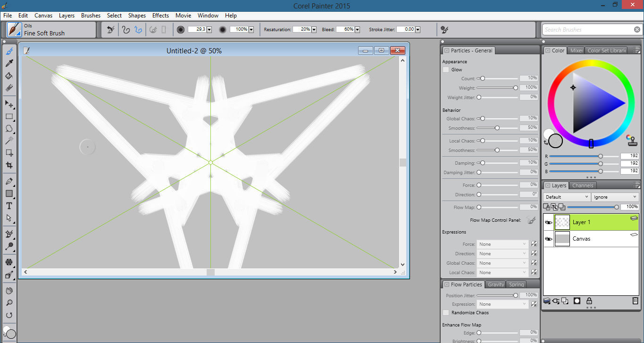Click the Lock Layer icon

[589, 301]
